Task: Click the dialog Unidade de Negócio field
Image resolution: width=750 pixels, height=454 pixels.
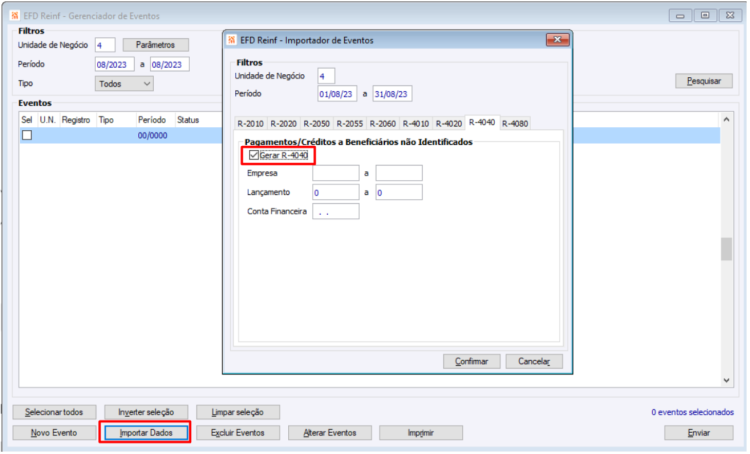Action: point(326,76)
